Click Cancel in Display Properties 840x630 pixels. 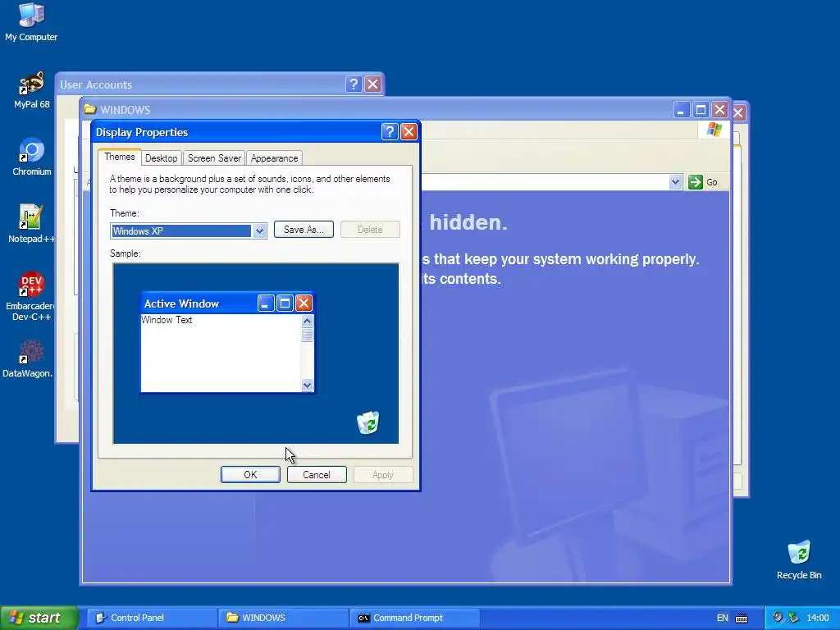(x=317, y=475)
